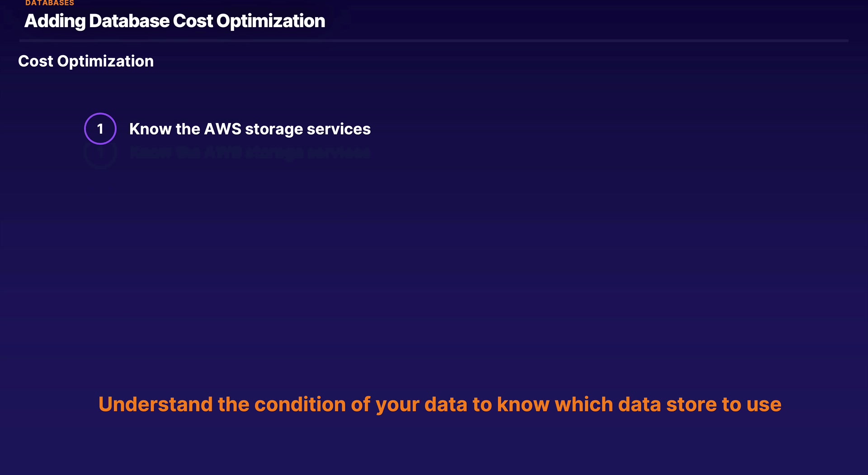Click the word 'services' in step one
Image resolution: width=868 pixels, height=475 pixels.
tap(339, 129)
